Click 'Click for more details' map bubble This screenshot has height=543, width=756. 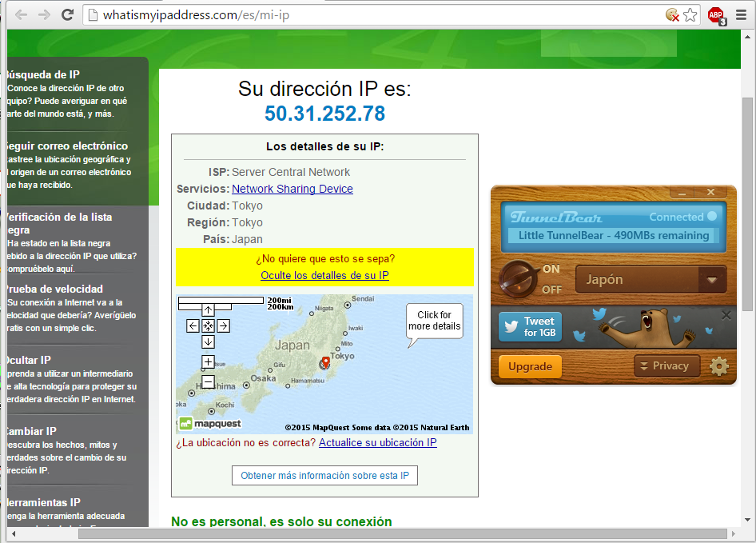click(435, 321)
